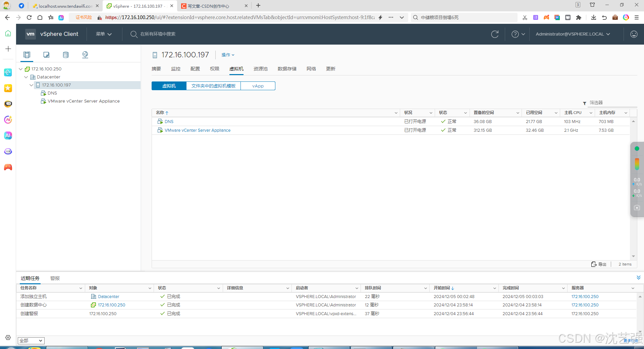Collapse the 172.16.100.250 vCenter tree node
The image size is (644, 349).
tap(21, 69)
